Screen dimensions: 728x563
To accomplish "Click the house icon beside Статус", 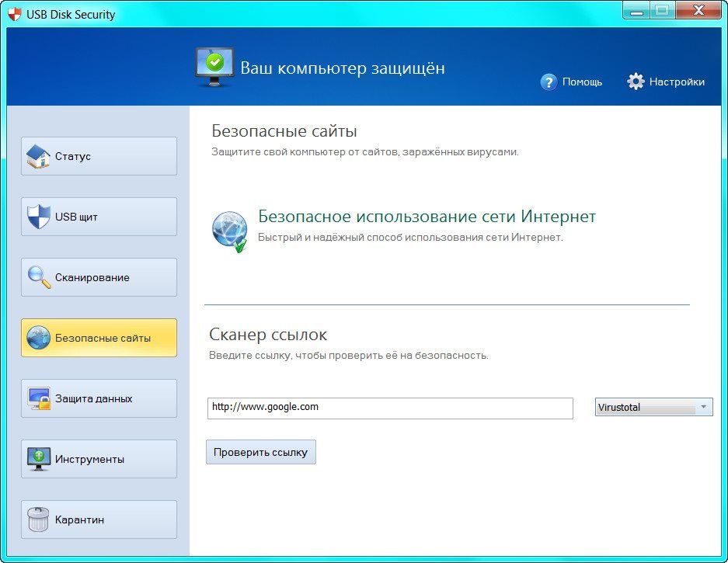I will (38, 156).
